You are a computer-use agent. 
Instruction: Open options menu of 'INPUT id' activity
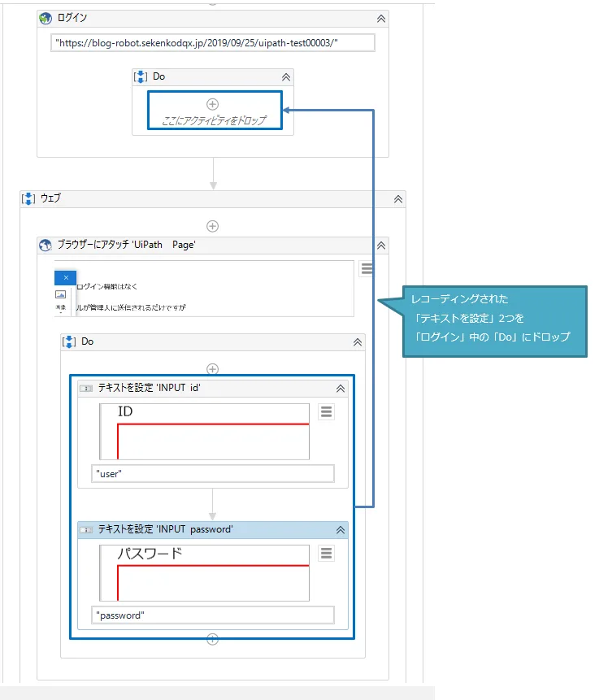pyautogui.click(x=326, y=412)
